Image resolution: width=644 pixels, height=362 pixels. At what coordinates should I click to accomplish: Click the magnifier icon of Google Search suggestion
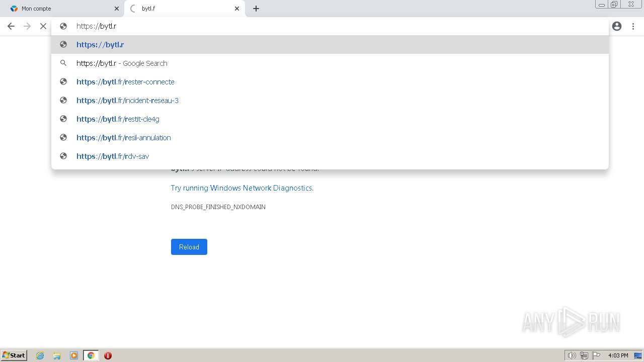(x=63, y=63)
